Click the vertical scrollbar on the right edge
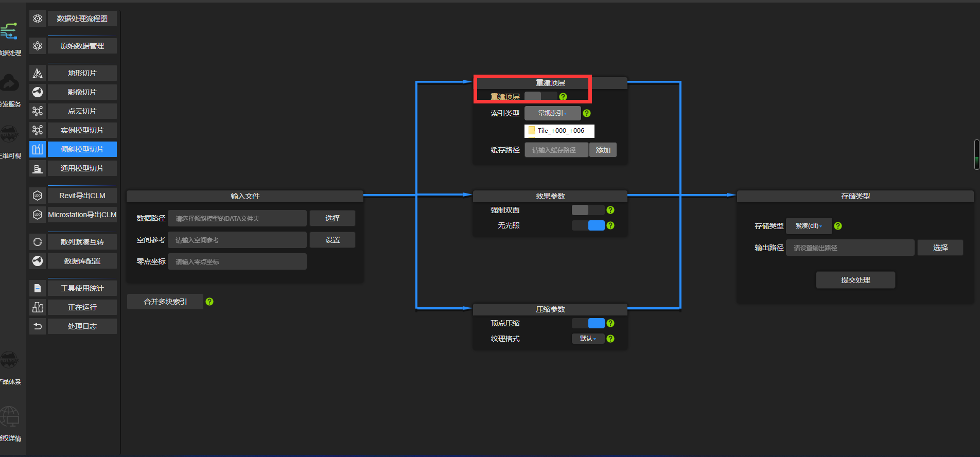This screenshot has height=457, width=980. pyautogui.click(x=976, y=154)
